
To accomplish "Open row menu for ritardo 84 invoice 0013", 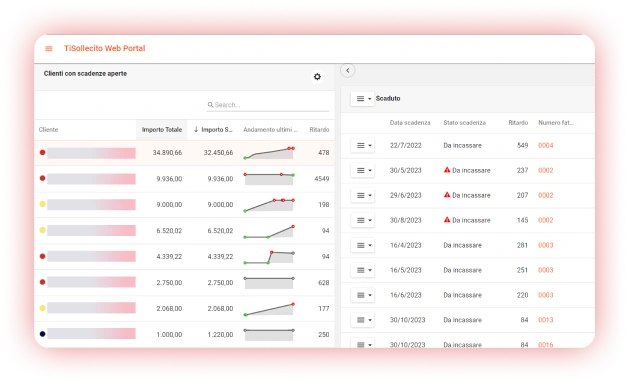I will tap(363, 320).
